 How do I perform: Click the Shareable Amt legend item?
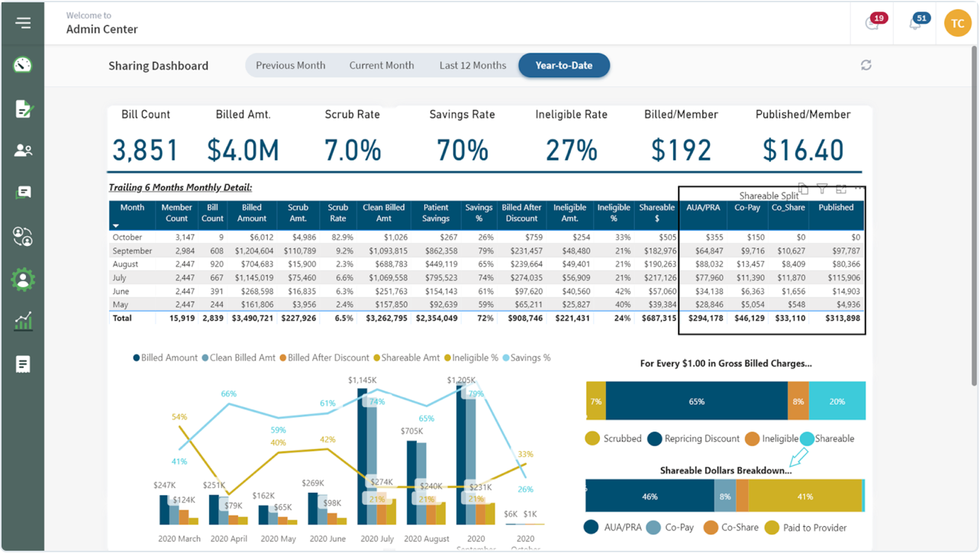[405, 357]
